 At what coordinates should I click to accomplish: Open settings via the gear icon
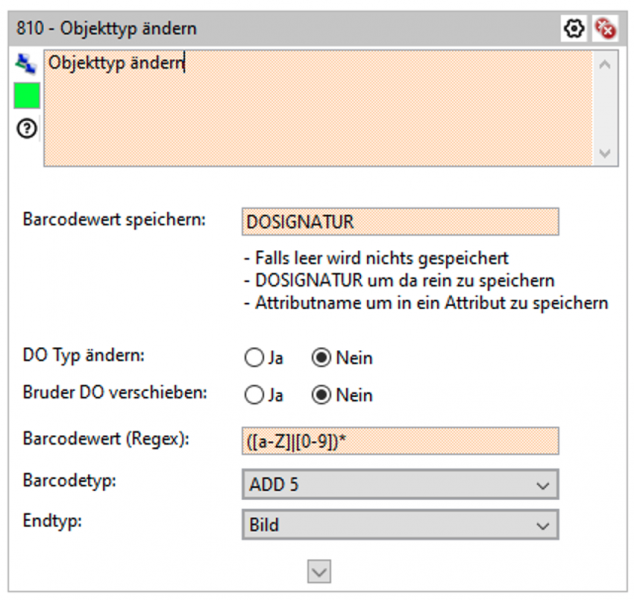pos(574,28)
